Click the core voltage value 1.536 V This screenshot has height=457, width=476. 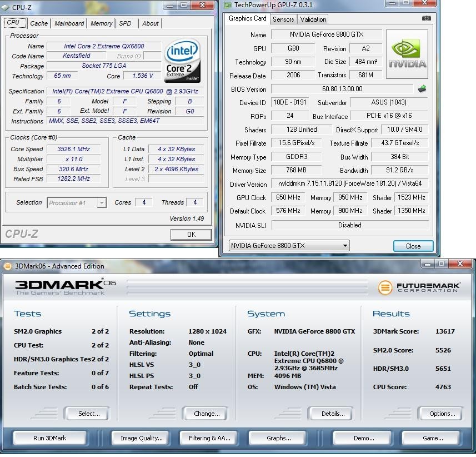pos(142,76)
